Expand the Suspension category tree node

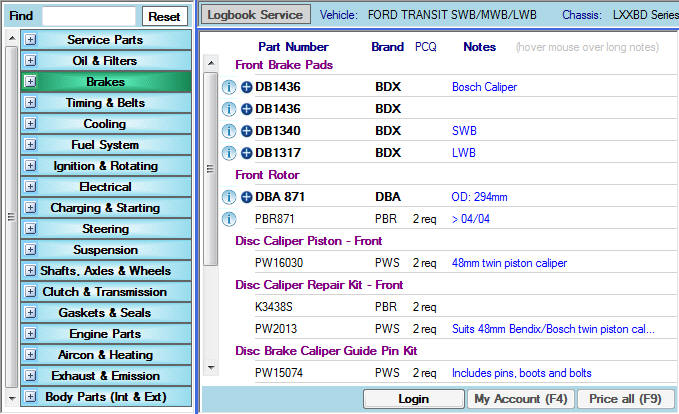(30, 250)
